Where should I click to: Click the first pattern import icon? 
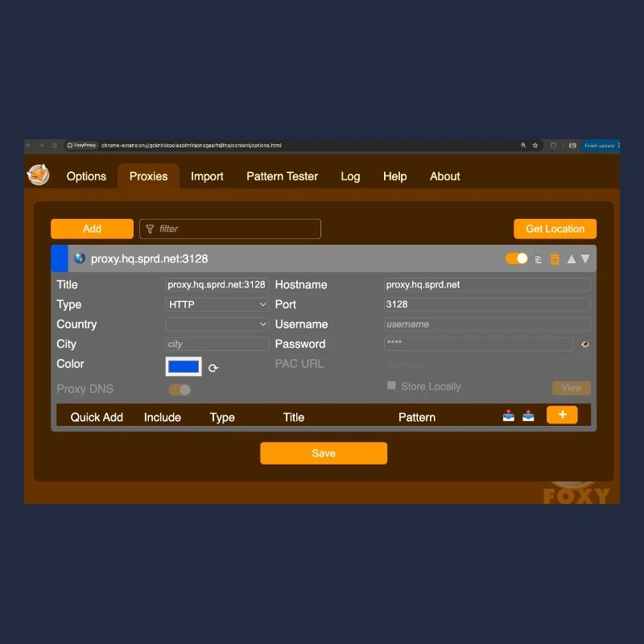tap(509, 416)
